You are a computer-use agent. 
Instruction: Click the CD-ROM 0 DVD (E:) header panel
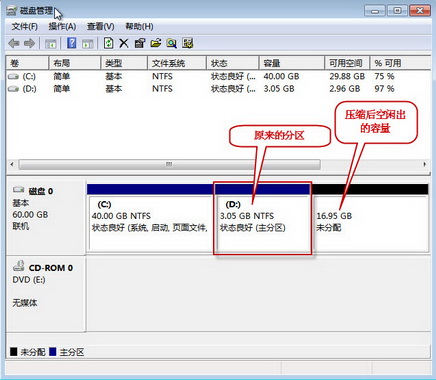click(45, 293)
